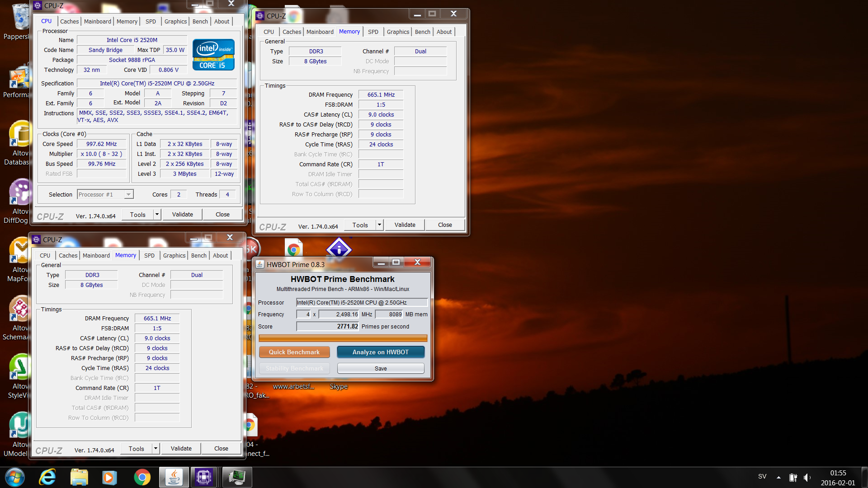This screenshot has height=488, width=868.
Task: Click Cycle Time 24 clocks in the lower-left CPU-Z window
Action: (157, 368)
